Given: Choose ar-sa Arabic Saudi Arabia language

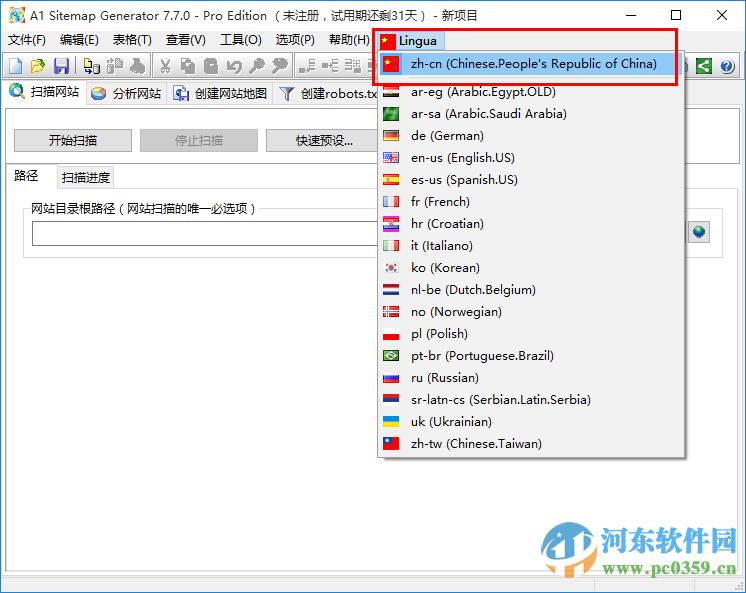Looking at the screenshot, I should (x=531, y=114).
